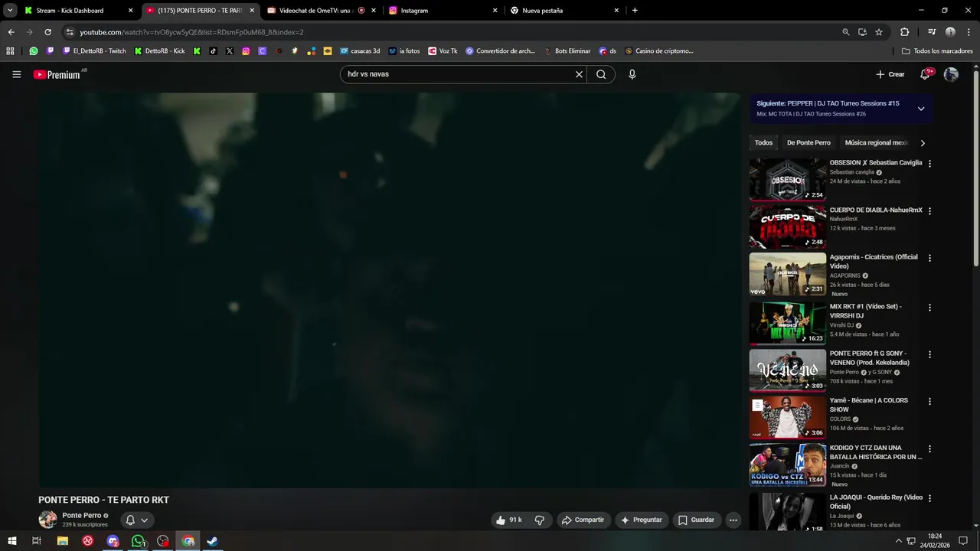Open Windows Start menu
980x551 pixels.
12,541
